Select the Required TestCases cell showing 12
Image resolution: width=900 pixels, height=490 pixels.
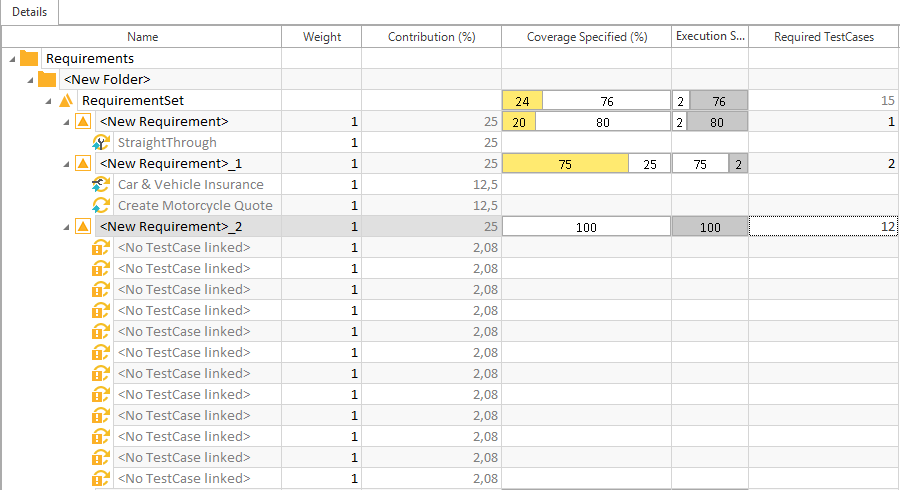pos(823,227)
